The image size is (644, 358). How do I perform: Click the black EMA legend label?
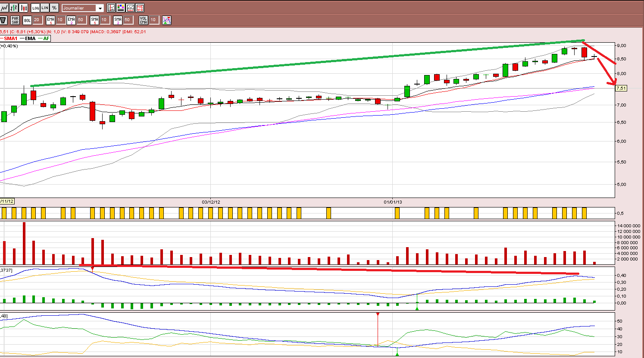pos(30,38)
